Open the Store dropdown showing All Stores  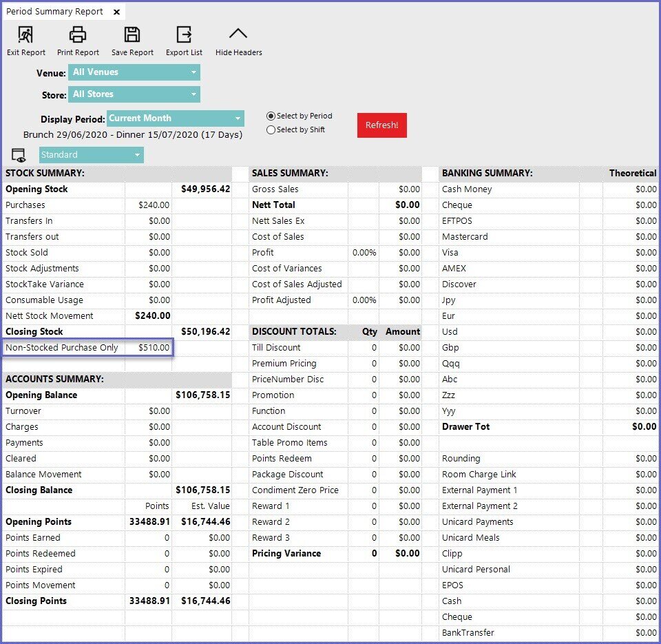[134, 94]
